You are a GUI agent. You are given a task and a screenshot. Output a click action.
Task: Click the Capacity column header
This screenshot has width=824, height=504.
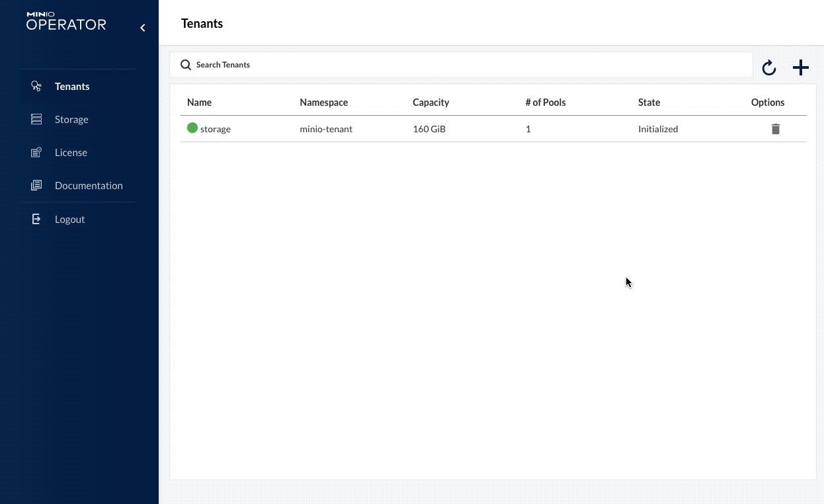tap(431, 102)
